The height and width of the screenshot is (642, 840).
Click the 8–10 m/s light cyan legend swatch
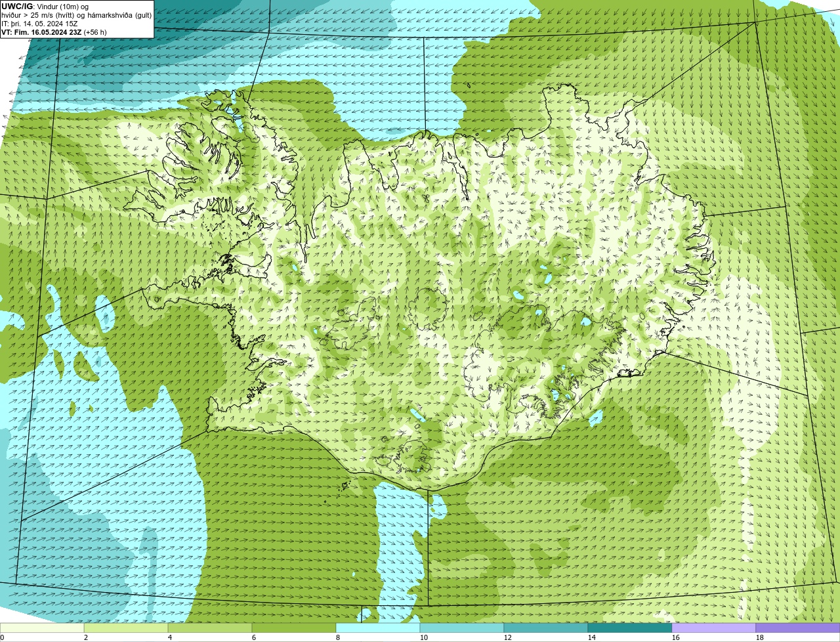pyautogui.click(x=378, y=628)
